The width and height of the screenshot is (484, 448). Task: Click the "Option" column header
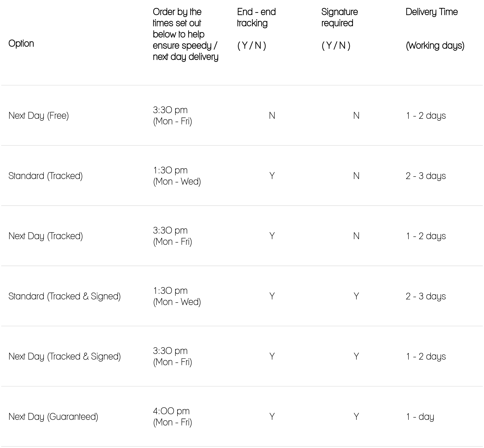pyautogui.click(x=21, y=44)
